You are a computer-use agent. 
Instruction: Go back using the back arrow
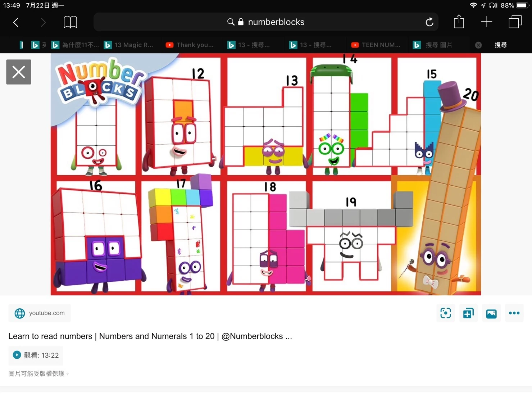[16, 22]
